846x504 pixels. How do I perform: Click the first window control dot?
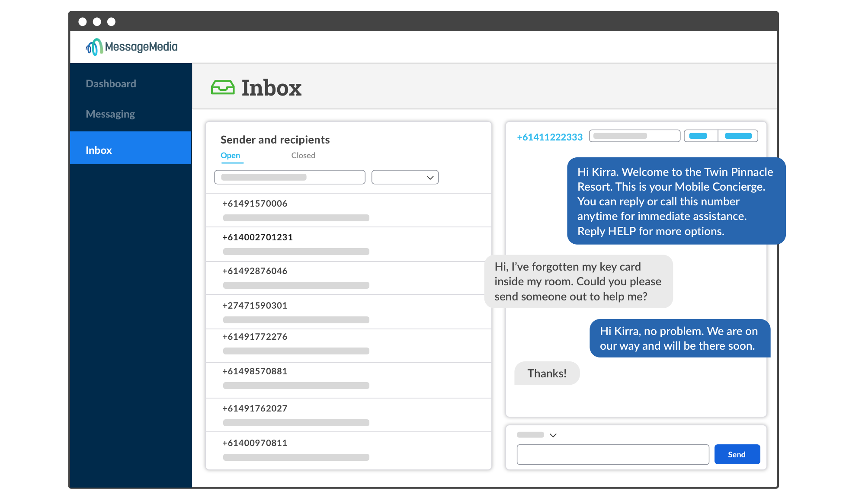[x=83, y=22]
